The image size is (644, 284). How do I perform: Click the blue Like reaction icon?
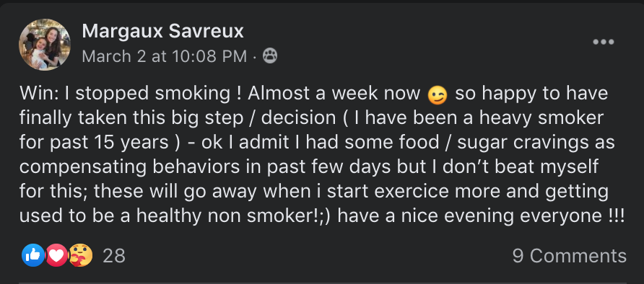[33, 255]
